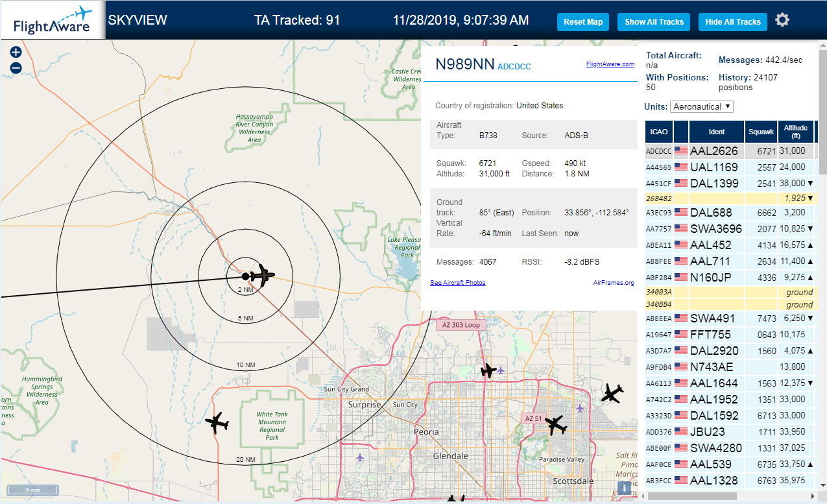
Task: Select the DAL1592 row ident
Action: click(715, 416)
